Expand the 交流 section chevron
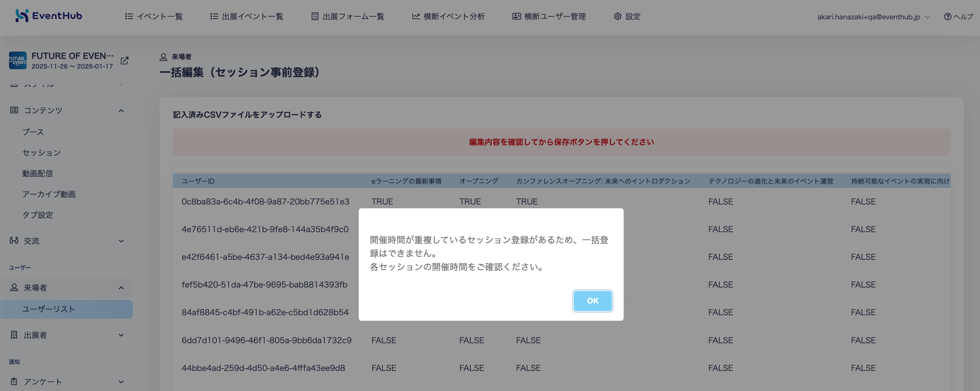Image resolution: width=980 pixels, height=391 pixels. (121, 241)
